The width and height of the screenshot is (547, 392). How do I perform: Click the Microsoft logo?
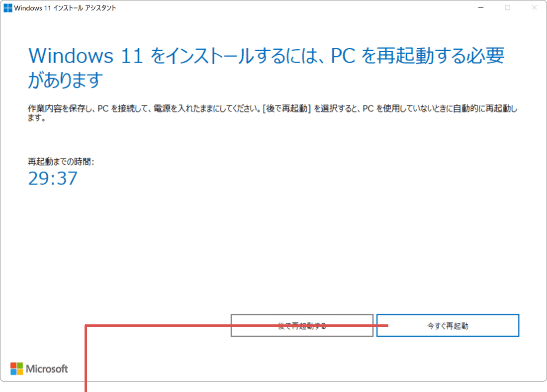point(39,369)
